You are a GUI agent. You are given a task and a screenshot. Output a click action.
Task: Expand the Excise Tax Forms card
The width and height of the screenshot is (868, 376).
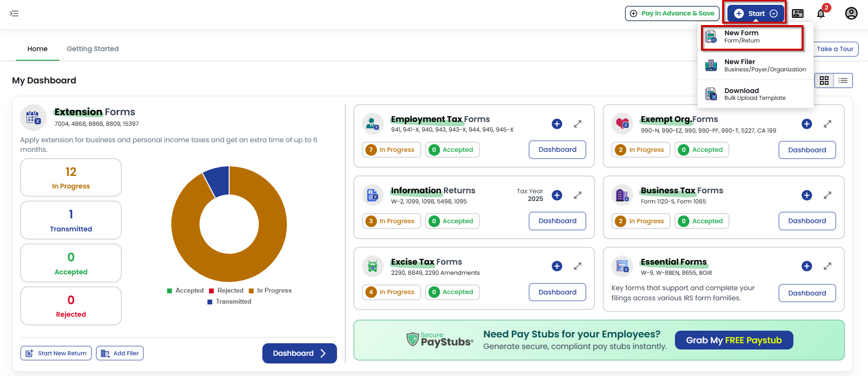[x=578, y=266]
